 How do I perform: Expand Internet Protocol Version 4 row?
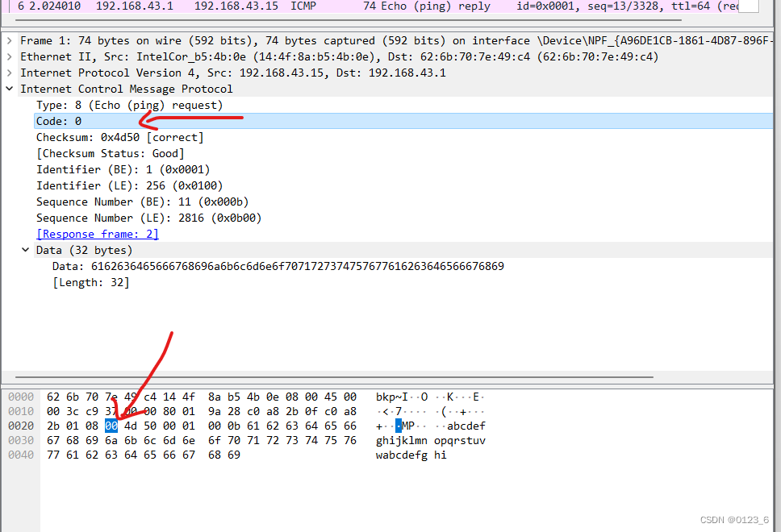point(10,73)
